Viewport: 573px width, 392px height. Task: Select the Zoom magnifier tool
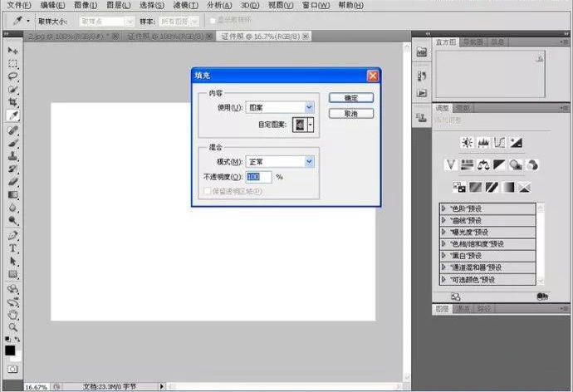coord(13,327)
